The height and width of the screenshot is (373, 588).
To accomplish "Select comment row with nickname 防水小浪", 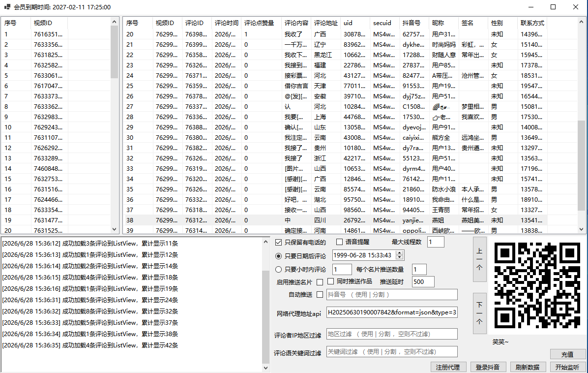I will [335, 189].
